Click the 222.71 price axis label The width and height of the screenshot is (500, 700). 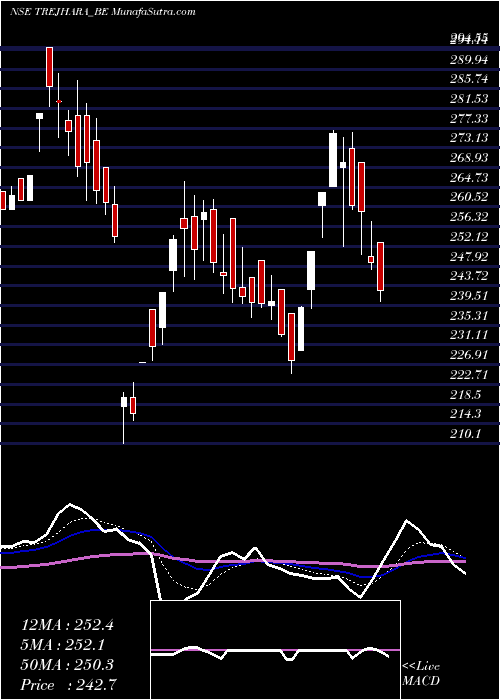tap(468, 375)
